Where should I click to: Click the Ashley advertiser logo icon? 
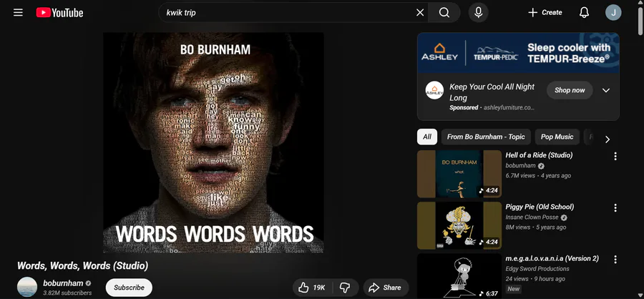click(x=434, y=90)
